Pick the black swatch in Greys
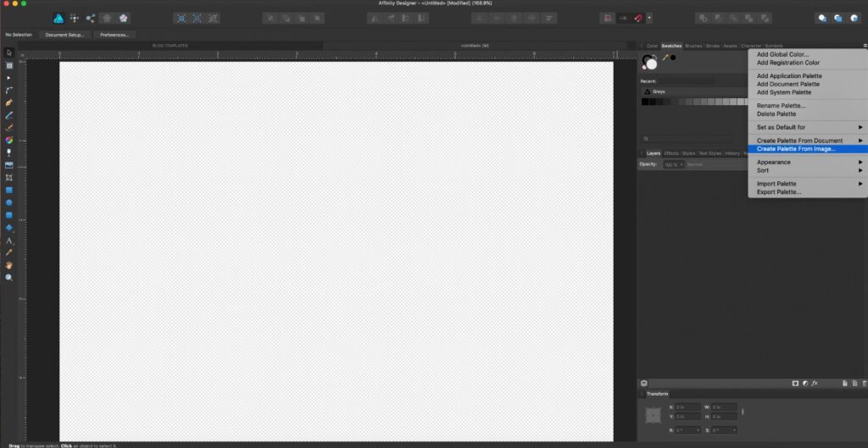The width and height of the screenshot is (868, 448). (644, 102)
